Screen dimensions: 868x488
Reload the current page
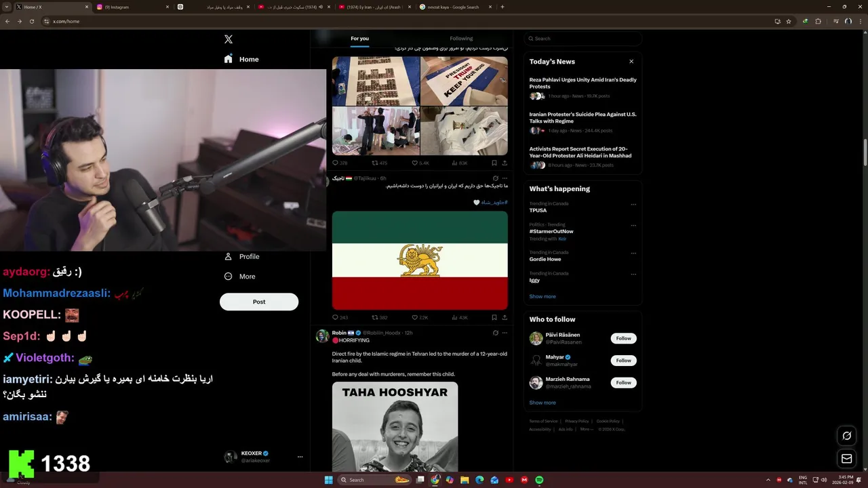31,21
